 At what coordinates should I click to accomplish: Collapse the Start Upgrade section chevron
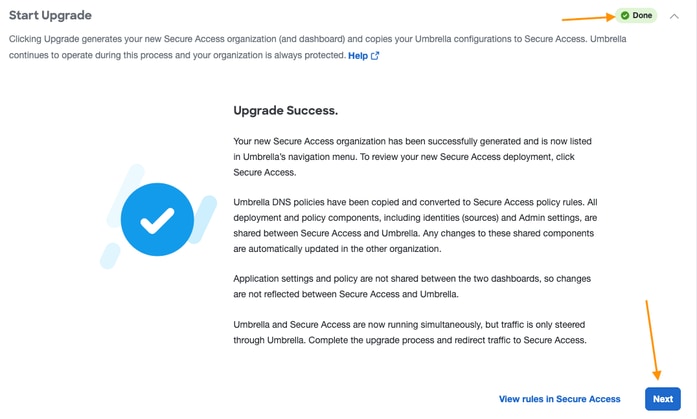pos(674,16)
